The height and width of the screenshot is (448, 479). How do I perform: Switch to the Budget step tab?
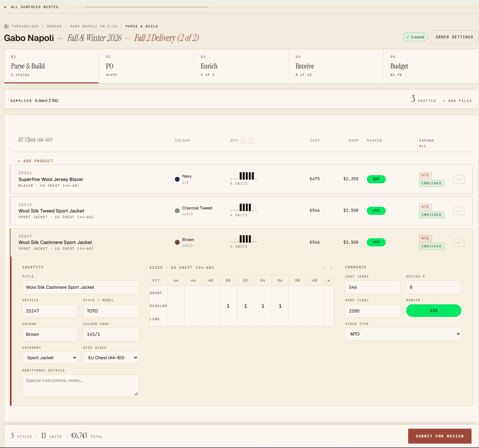point(431,66)
